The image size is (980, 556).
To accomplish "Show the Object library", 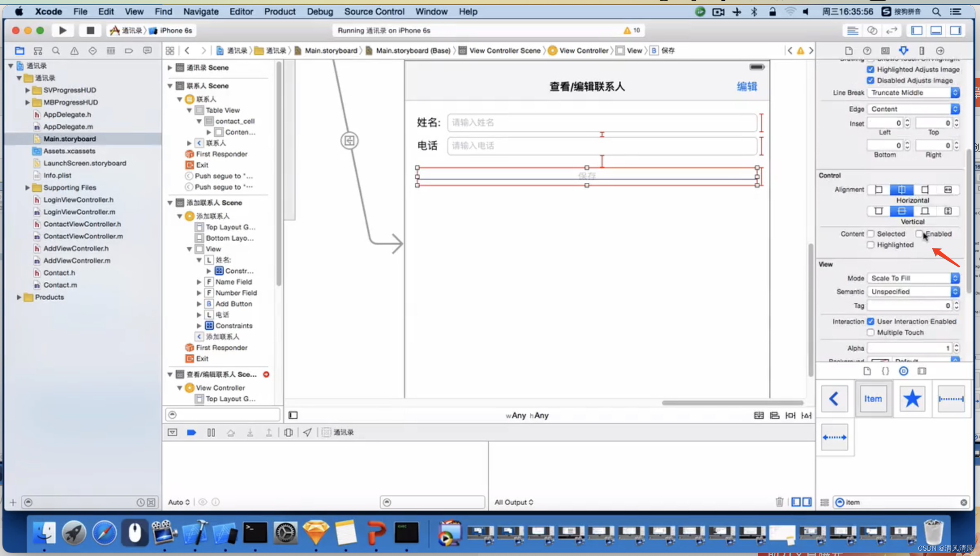I will [x=903, y=371].
